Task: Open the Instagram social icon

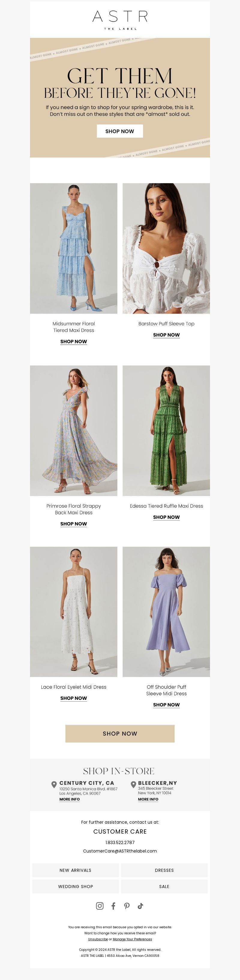Action: pyautogui.click(x=100, y=905)
